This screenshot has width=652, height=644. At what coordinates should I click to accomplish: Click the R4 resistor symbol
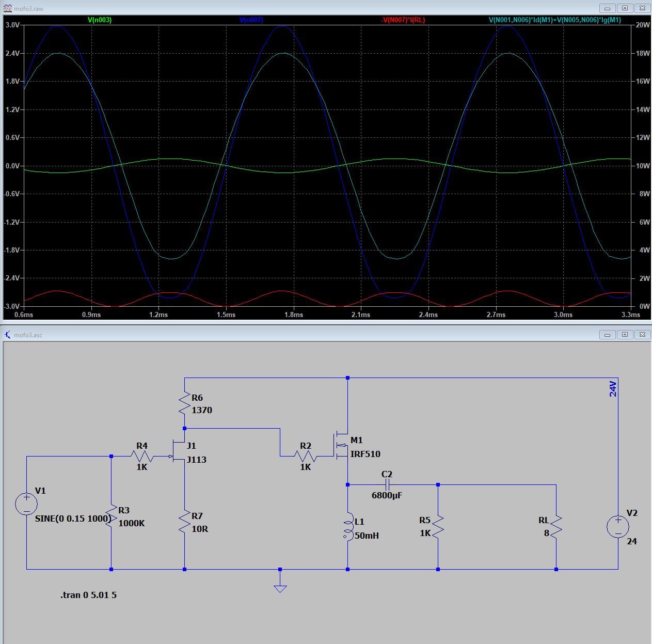pyautogui.click(x=142, y=456)
